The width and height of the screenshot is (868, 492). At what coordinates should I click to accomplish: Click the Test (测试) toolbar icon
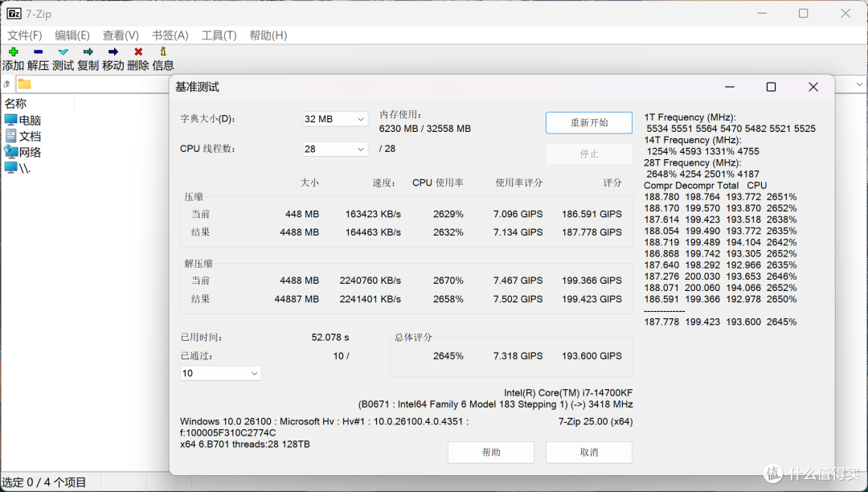(63, 51)
